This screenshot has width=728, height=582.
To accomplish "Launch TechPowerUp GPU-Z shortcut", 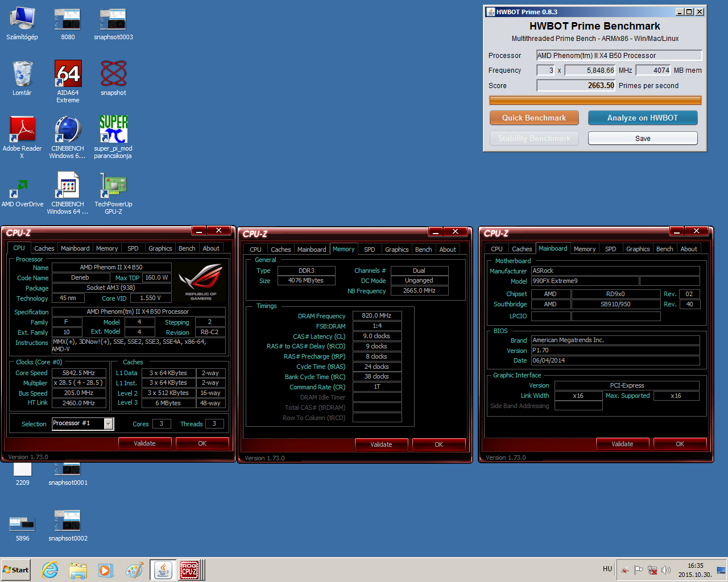I will pyautogui.click(x=113, y=193).
